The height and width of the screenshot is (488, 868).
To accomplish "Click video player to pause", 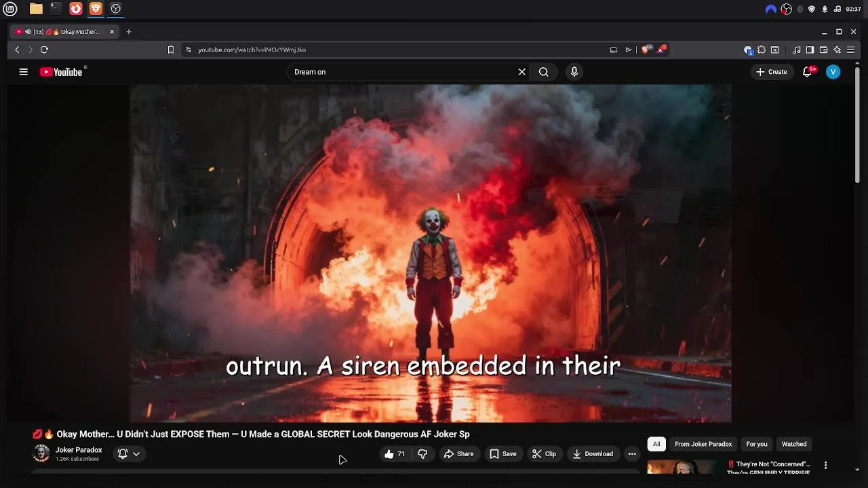I will tap(431, 253).
